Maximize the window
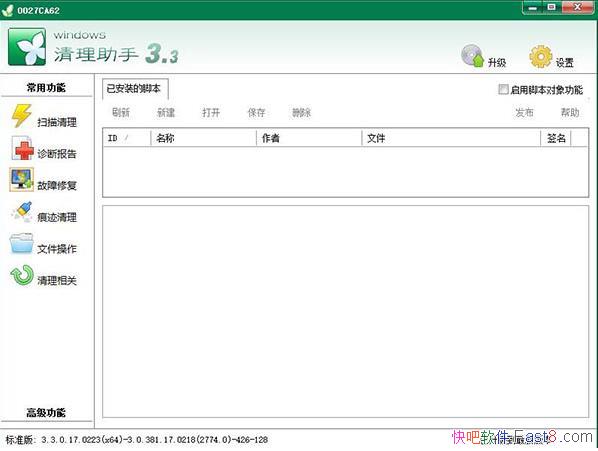Screen dimensions: 598x451 [x=552, y=8]
